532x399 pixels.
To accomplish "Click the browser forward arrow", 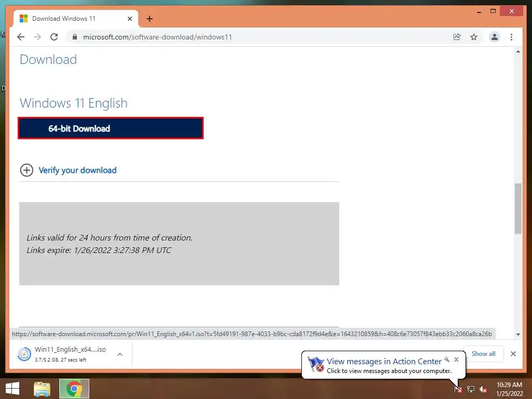I will pyautogui.click(x=37, y=37).
